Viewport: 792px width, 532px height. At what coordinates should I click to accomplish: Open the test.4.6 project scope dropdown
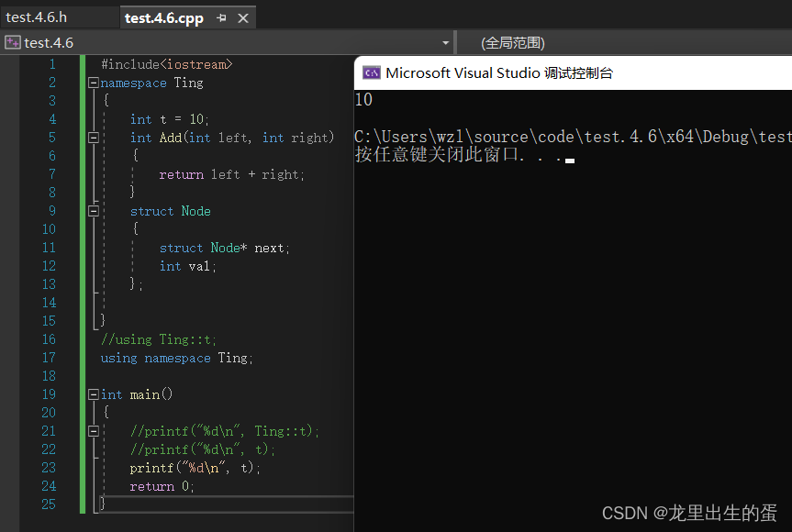445,43
